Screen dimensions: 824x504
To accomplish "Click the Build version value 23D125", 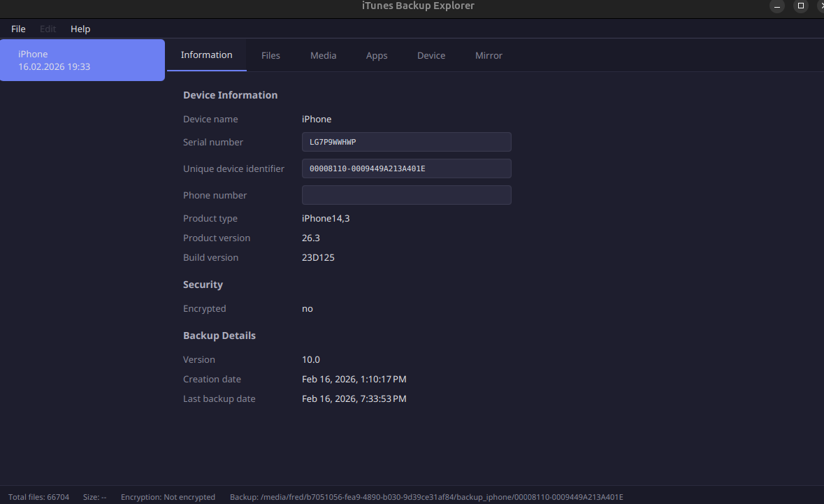I will 318,257.
